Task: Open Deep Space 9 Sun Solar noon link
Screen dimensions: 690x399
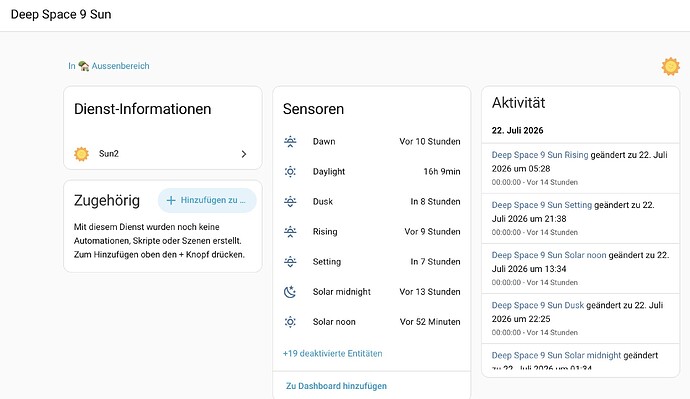Action: [x=549, y=255]
